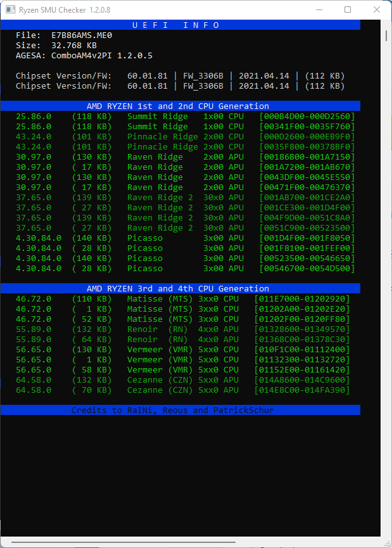
Task: Click the Renoir address [01368C00-01378C30]
Action: (302, 340)
